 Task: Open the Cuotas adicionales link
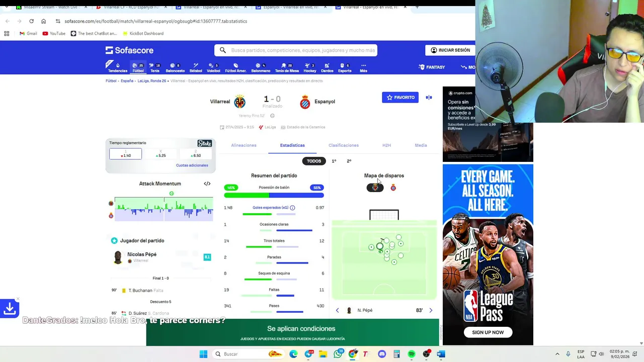(x=192, y=165)
